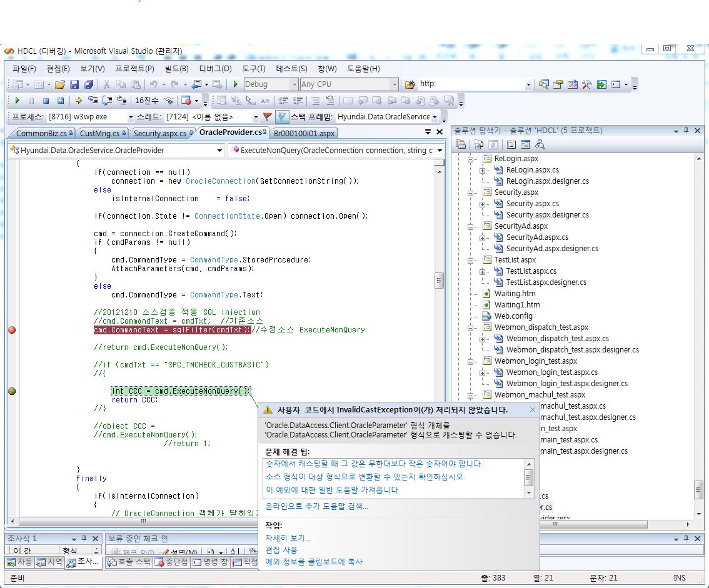Screen dimensions: 709x588
Task: Open View Class Diagram in Solution Explorer
Action: click(540, 144)
